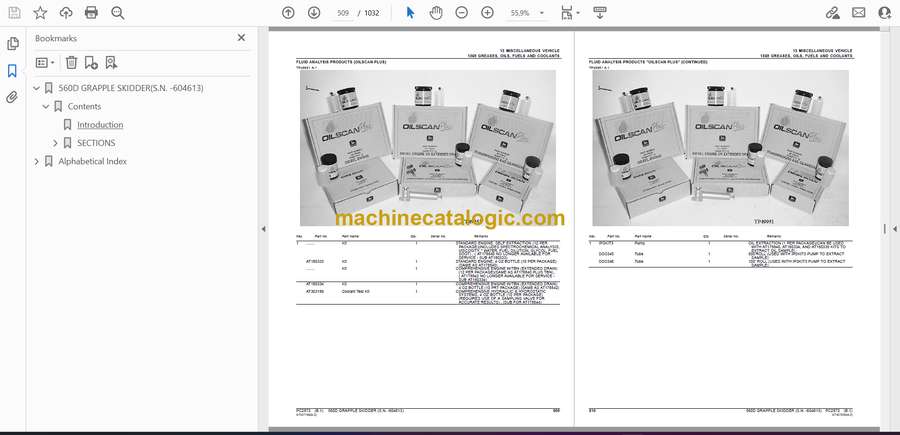Viewport: 900px width, 435px height.
Task: Click the Bookmarks panel title
Action: tap(56, 38)
